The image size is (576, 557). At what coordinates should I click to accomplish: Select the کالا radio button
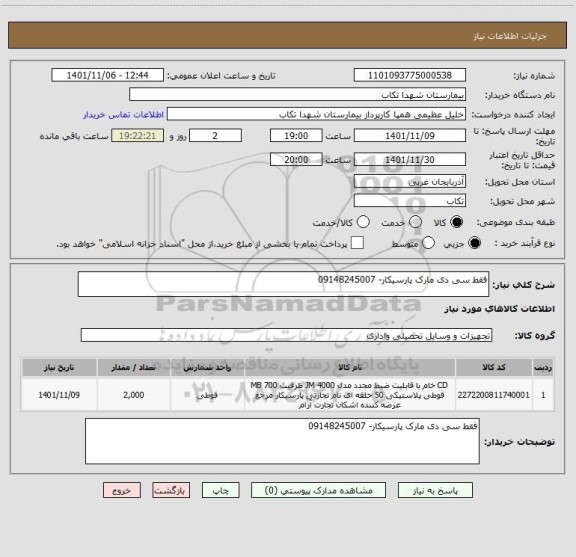point(457,222)
